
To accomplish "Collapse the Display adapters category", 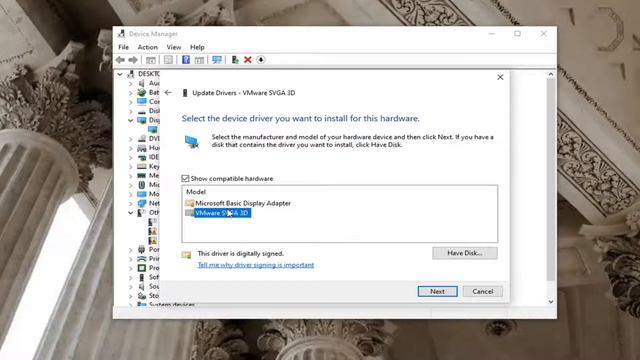I will [x=131, y=120].
